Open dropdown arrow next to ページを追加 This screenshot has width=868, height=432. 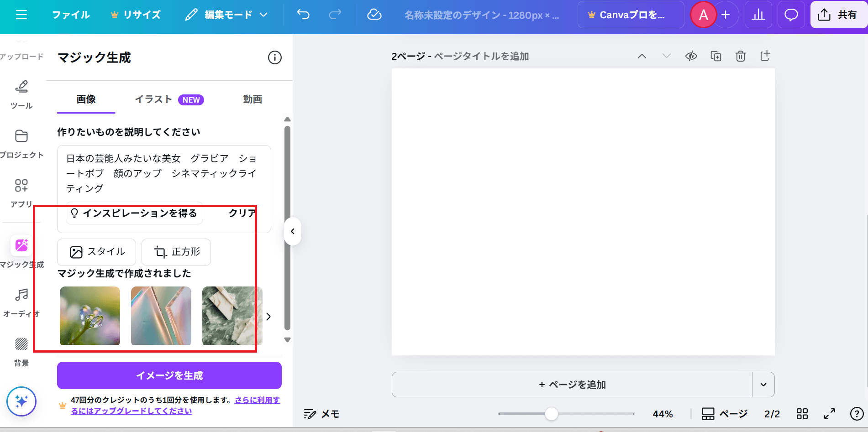(763, 385)
